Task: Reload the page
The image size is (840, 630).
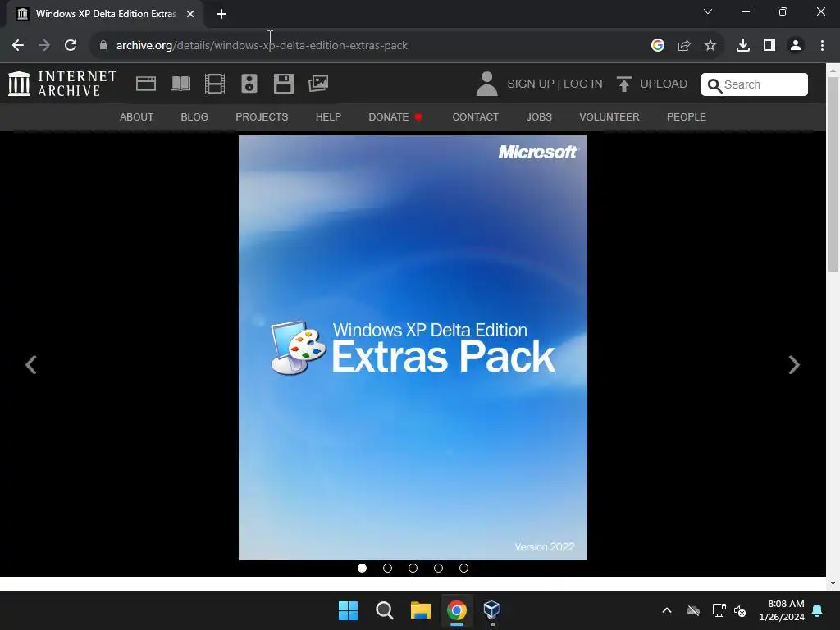Action: pyautogui.click(x=71, y=46)
